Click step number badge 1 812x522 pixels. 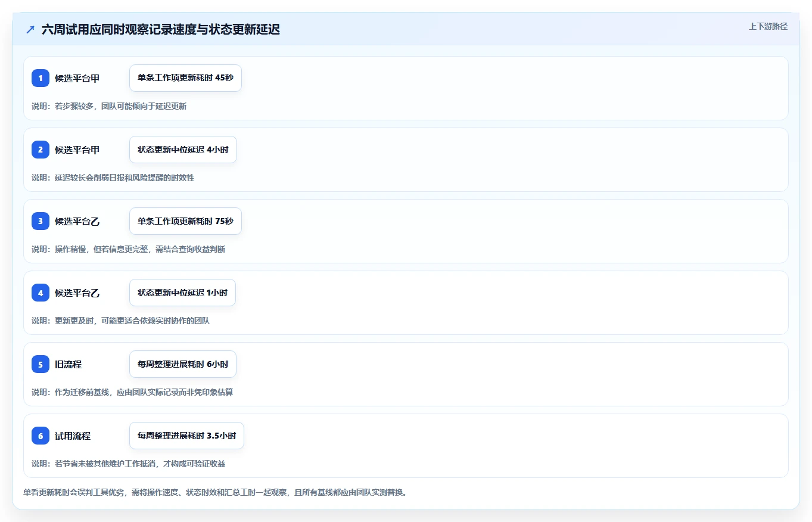[x=41, y=78]
